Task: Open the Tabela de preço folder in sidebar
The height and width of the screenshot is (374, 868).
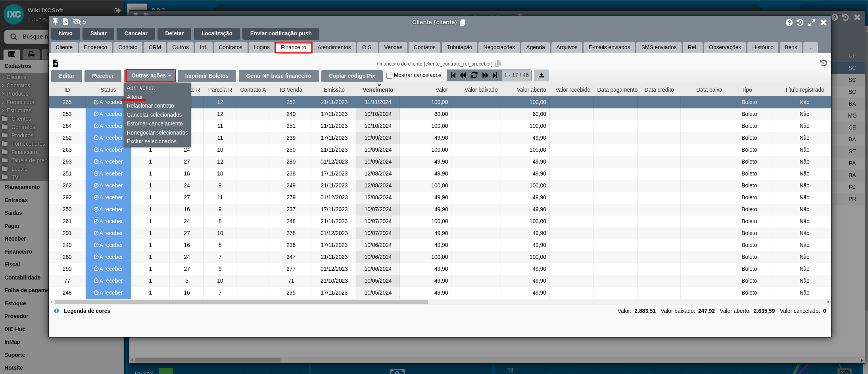Action: coord(25,160)
